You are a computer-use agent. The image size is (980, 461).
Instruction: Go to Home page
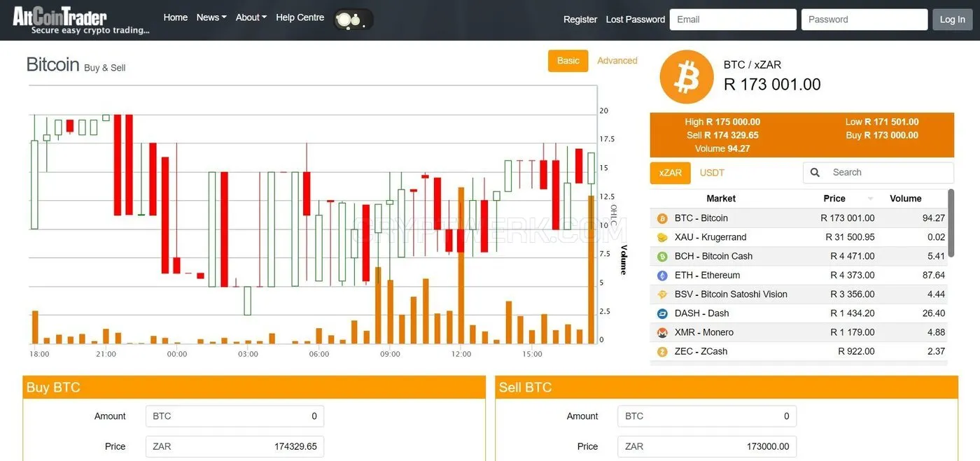click(x=176, y=17)
